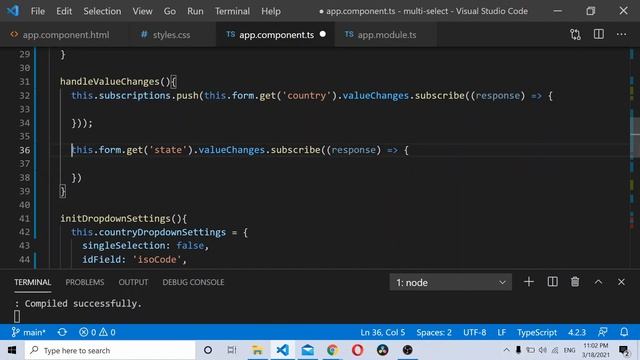
Task: Open Cortana circle icon on taskbar
Action: [x=208, y=350]
